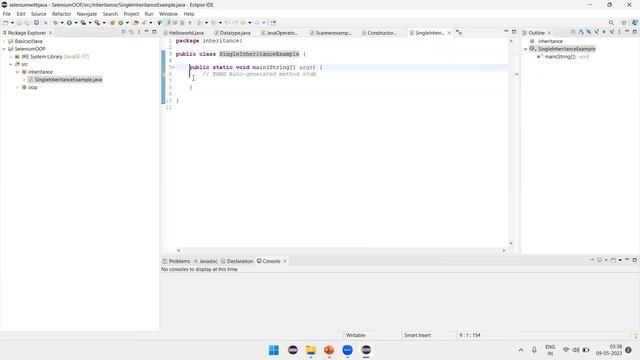The width and height of the screenshot is (640, 360).
Task: Open the Navigate menu
Action: [87, 14]
